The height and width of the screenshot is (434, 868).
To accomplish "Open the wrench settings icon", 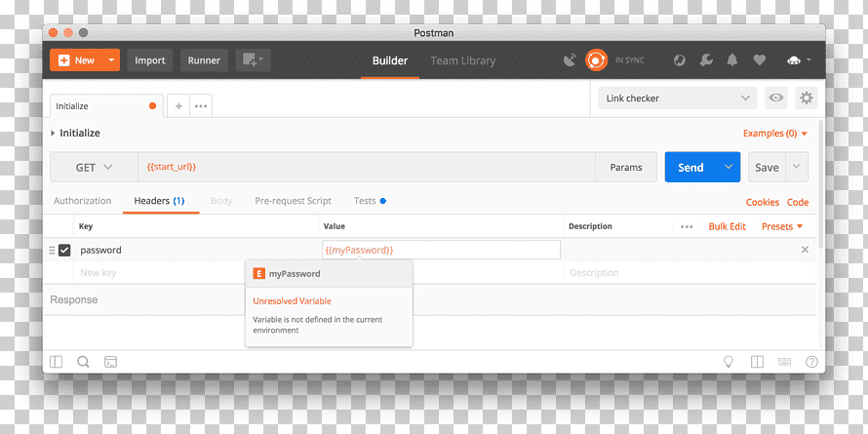I will click(x=706, y=60).
